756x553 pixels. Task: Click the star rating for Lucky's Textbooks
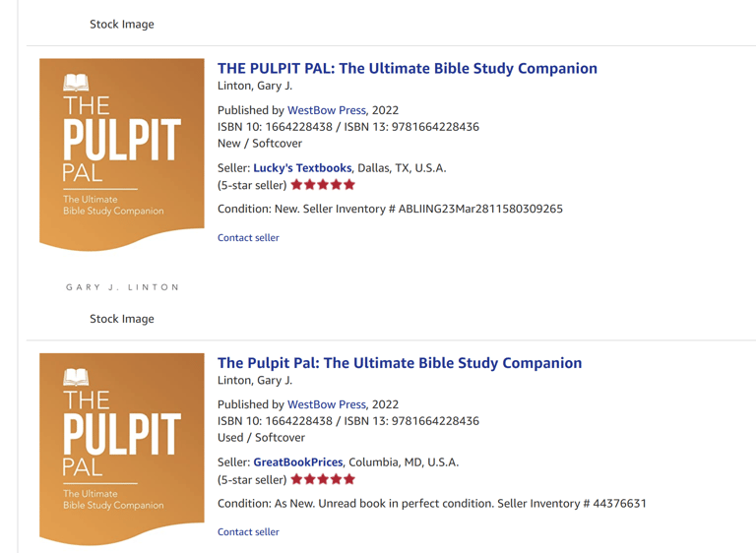323,184
